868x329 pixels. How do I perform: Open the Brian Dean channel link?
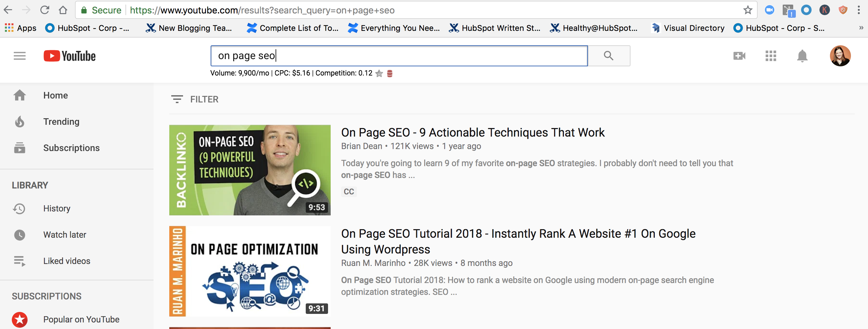click(x=361, y=146)
